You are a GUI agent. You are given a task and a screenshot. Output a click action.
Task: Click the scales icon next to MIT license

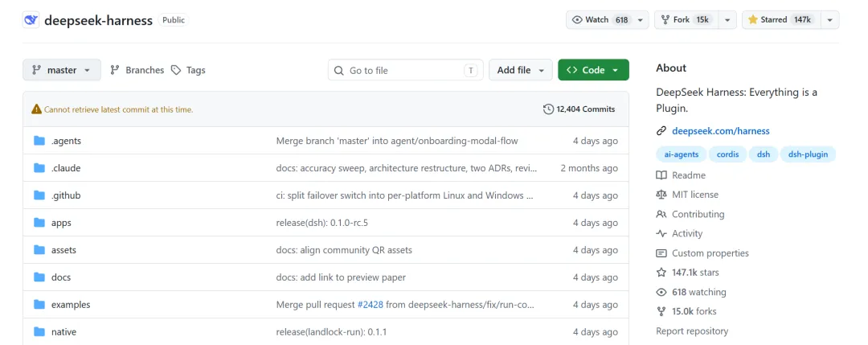(661, 195)
